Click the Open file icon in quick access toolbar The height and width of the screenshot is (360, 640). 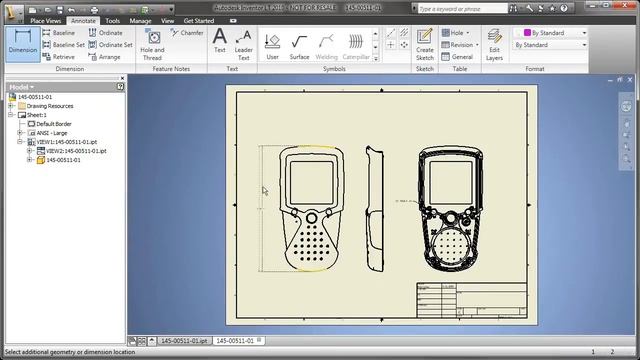pos(48,9)
